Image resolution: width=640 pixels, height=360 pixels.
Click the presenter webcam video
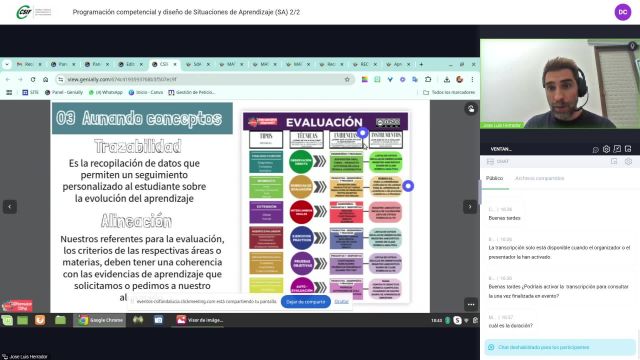pos(560,84)
